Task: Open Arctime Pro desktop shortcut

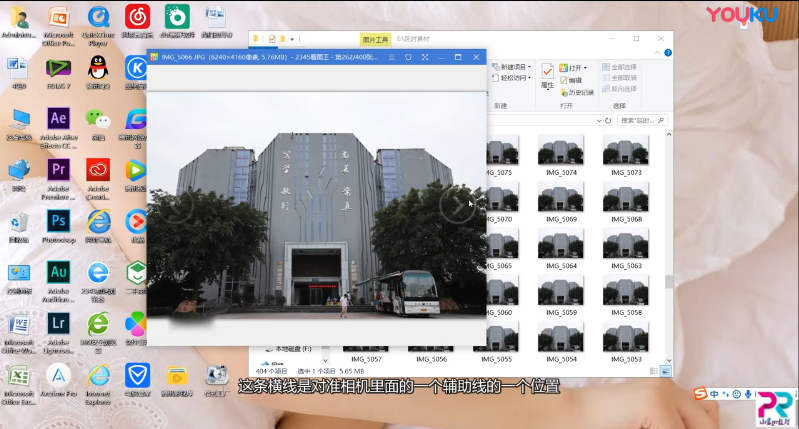Action: 58,376
